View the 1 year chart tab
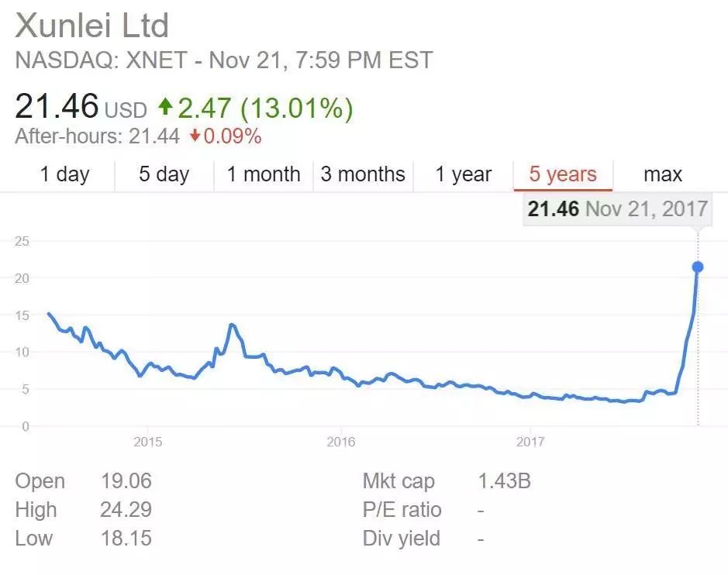728x575 pixels. (463, 174)
